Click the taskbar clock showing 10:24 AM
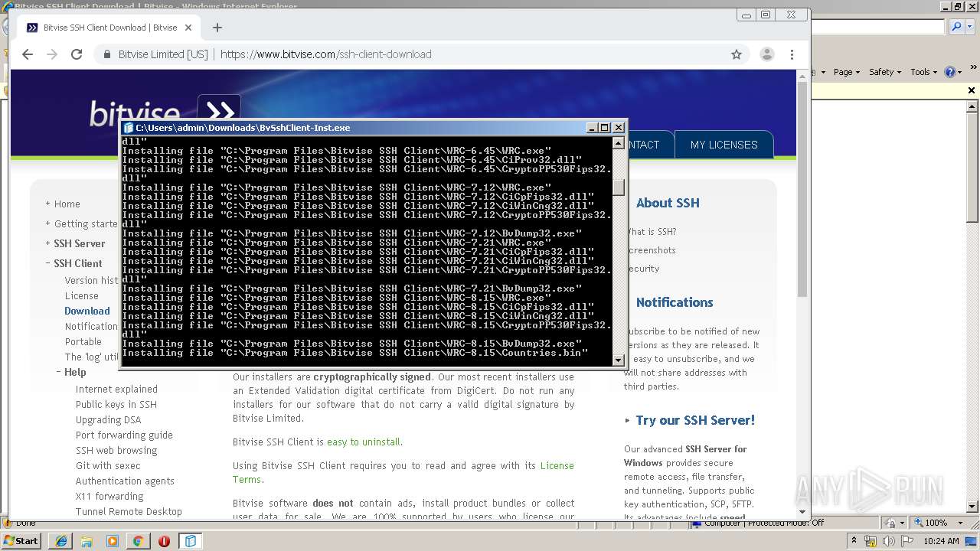The height and width of the screenshot is (551, 980). (x=941, y=541)
